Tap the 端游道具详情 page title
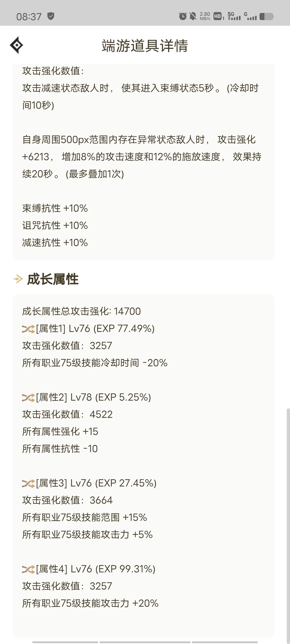 pos(145,46)
